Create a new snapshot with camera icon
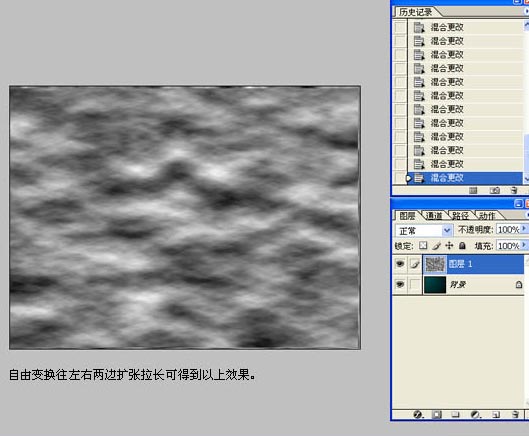This screenshot has height=436, width=529. (x=495, y=191)
